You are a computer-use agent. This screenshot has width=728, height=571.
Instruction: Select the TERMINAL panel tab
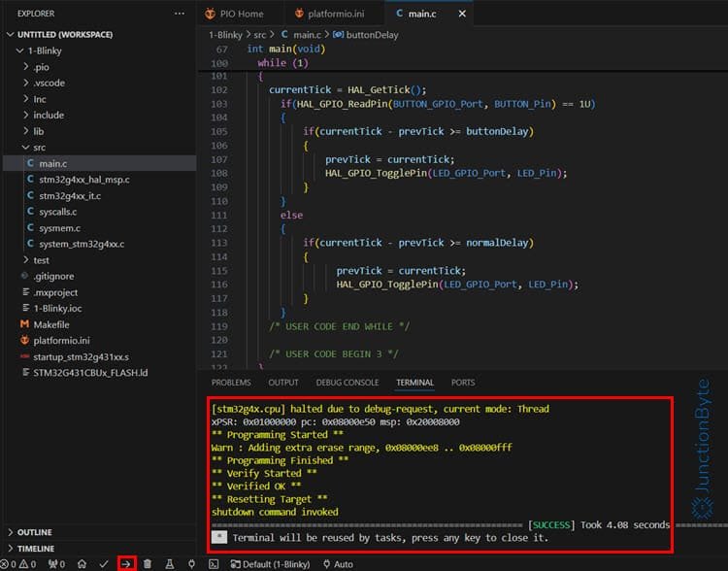pyautogui.click(x=415, y=383)
